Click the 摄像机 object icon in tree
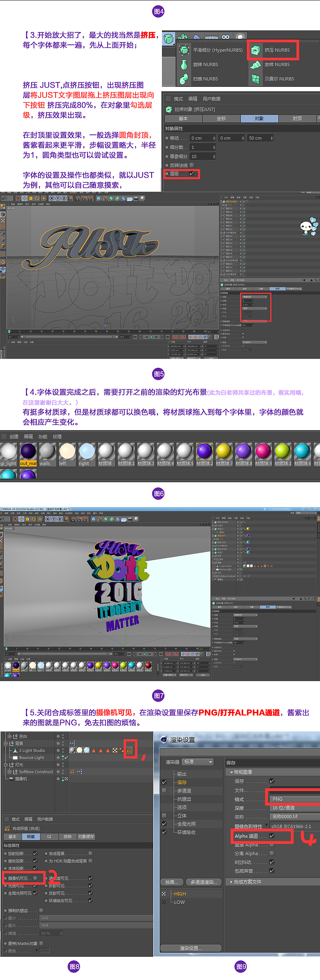The height and width of the screenshot is (980, 320). pos(11,779)
